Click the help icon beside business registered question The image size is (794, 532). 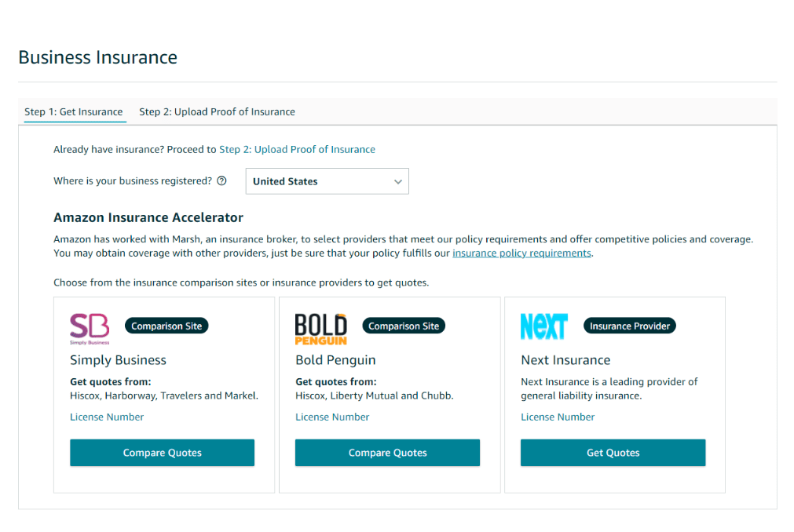221,181
